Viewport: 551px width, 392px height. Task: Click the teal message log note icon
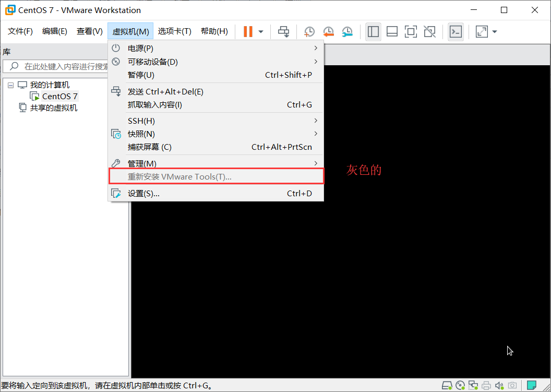pyautogui.click(x=532, y=386)
